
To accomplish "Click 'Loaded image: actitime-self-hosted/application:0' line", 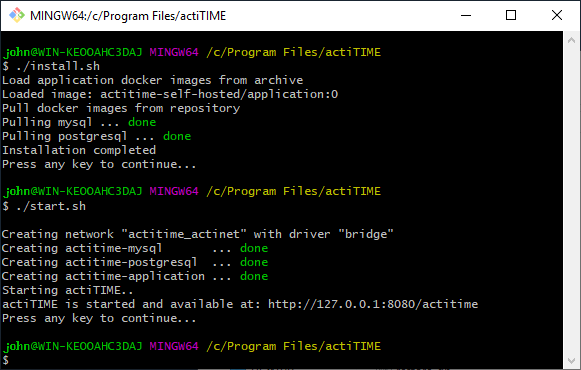I will point(170,94).
